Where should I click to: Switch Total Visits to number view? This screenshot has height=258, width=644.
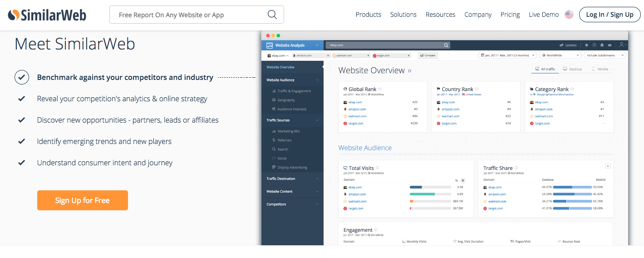point(463,180)
